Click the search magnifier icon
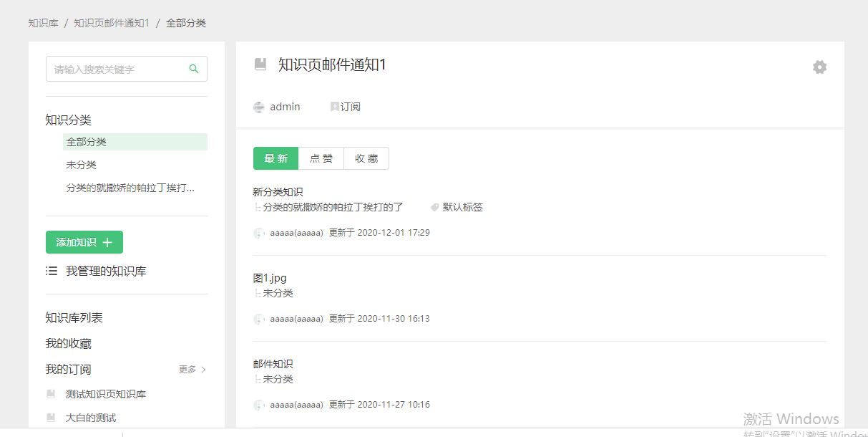The image size is (868, 437). tap(193, 69)
